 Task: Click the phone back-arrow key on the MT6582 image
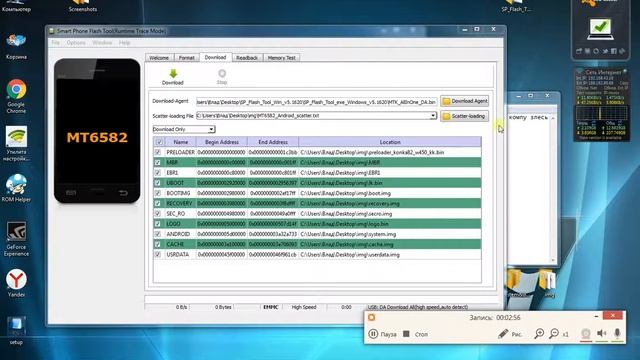[x=123, y=193]
